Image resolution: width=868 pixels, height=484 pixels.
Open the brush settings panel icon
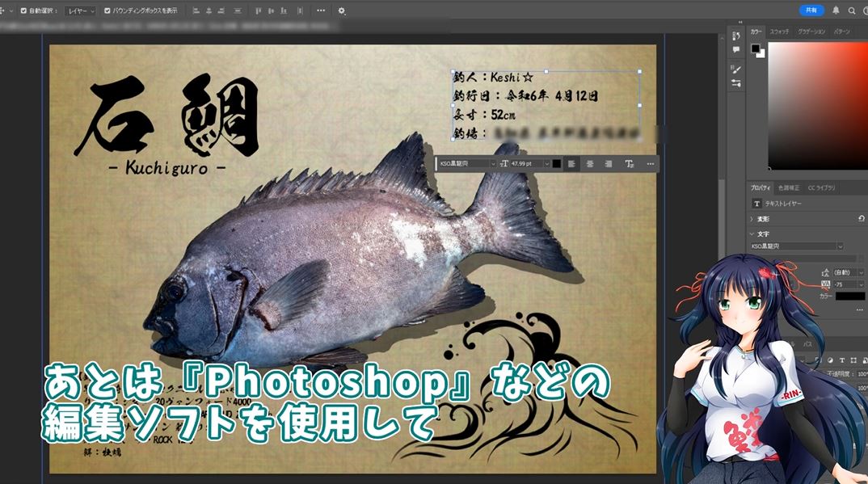coord(736,69)
